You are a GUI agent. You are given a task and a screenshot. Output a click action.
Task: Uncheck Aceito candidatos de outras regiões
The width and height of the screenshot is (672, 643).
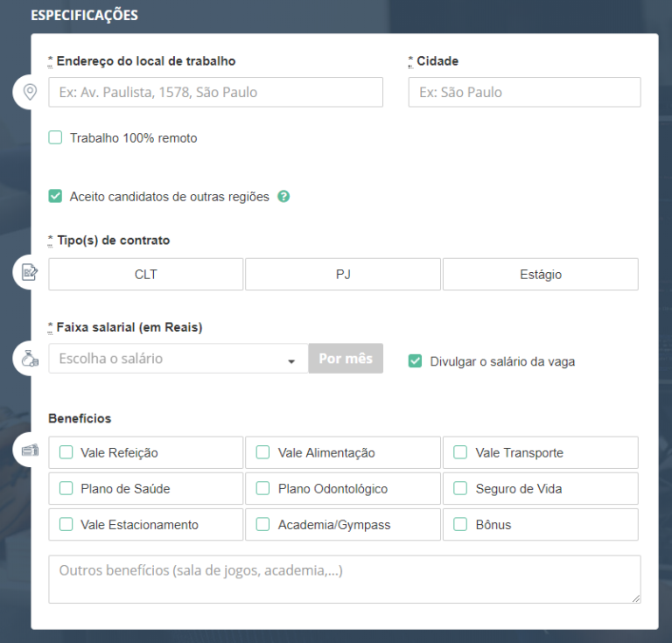[55, 196]
